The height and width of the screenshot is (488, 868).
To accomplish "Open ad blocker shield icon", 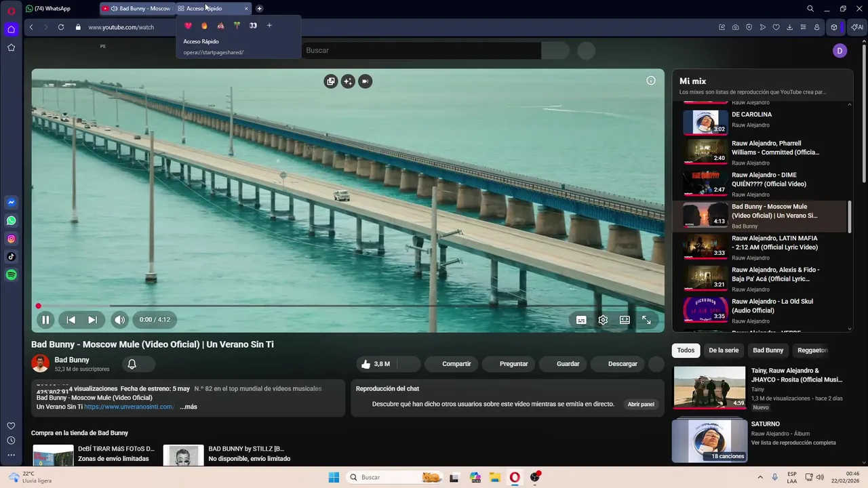I will pyautogui.click(x=749, y=27).
